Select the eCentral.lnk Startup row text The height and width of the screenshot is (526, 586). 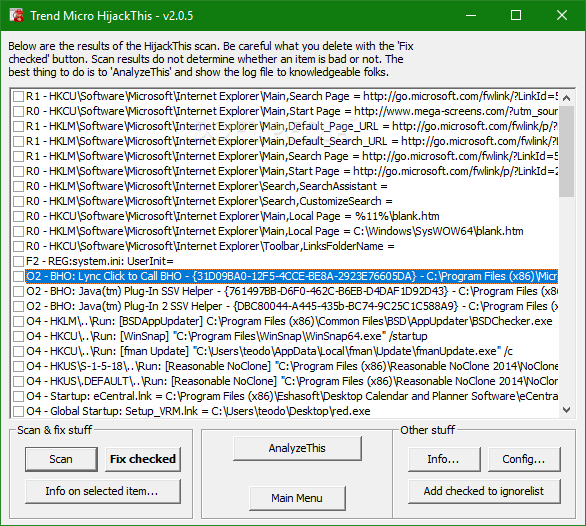(x=292, y=396)
